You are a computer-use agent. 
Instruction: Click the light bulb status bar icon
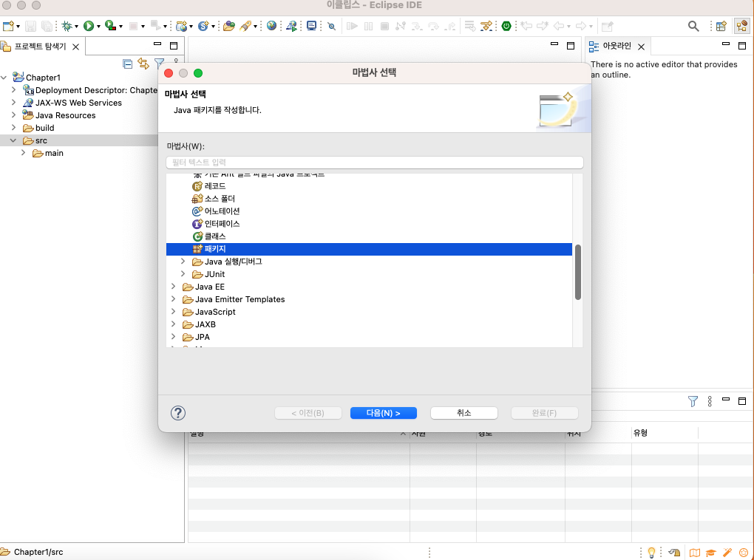click(x=651, y=553)
